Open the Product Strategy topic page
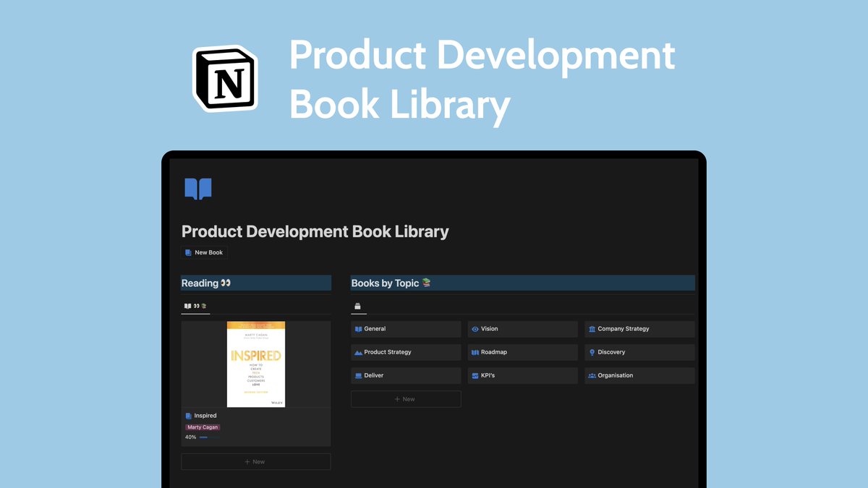Screen dimensions: 868x488 (406, 352)
